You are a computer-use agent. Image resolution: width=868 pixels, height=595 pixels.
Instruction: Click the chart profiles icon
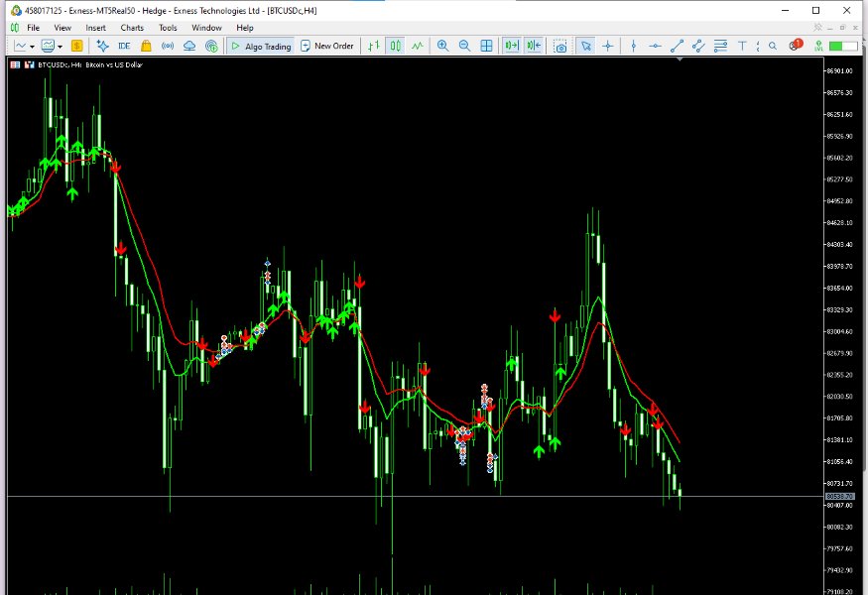point(48,46)
